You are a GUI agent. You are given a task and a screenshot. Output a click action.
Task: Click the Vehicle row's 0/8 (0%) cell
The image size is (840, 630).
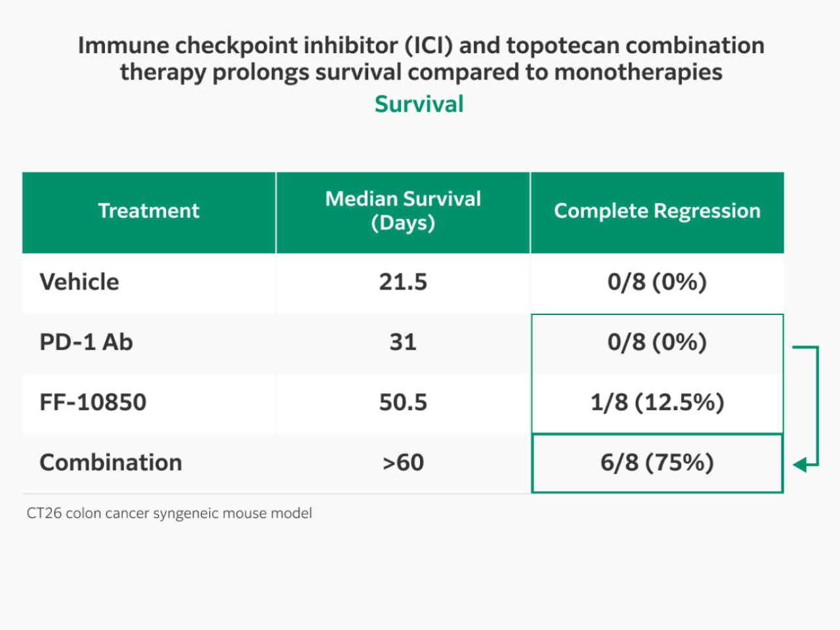coord(657,282)
